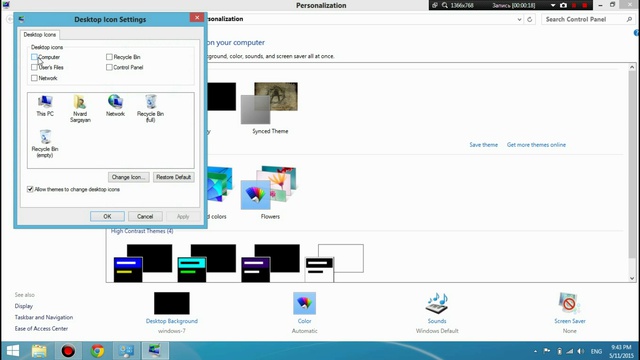This screenshot has height=360, width=640.
Task: Click Cancel in Desktop Icon Settings
Action: click(x=145, y=216)
